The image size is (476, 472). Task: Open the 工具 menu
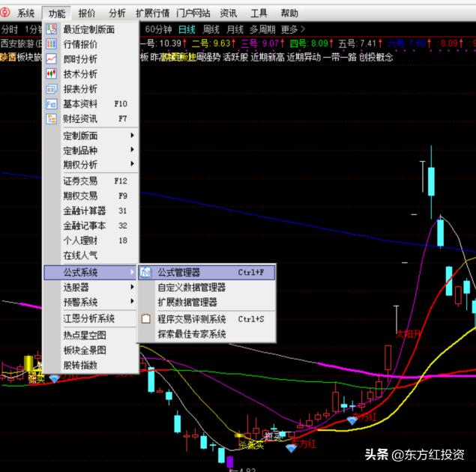259,13
